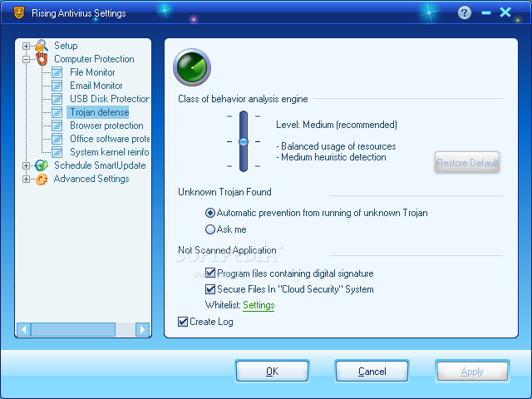Screen dimensions: 532x399
Task: Expand the Schedule SmartUpdate tree node
Action: click(26, 165)
